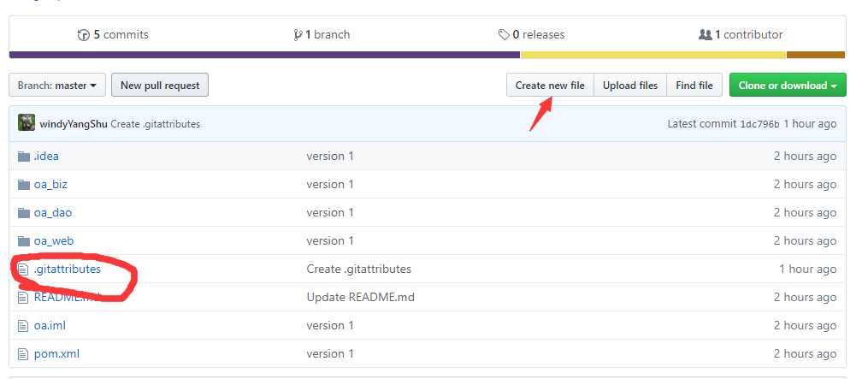Open windyYangShu's profile link
This screenshot has width=868, height=379.
(74, 124)
